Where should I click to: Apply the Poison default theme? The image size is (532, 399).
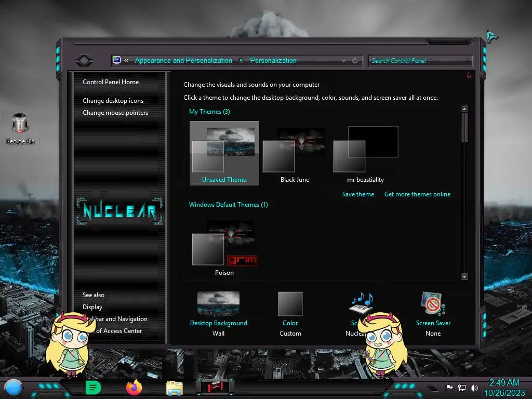click(x=224, y=248)
